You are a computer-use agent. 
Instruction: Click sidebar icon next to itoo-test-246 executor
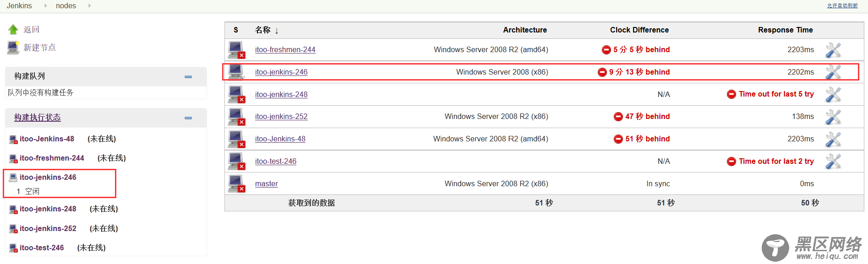13,248
